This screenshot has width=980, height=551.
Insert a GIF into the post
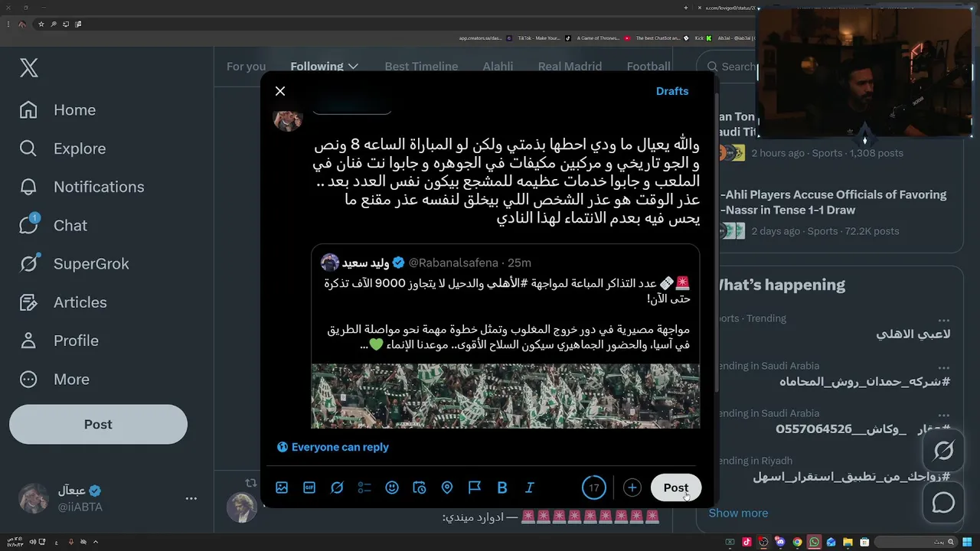309,487
